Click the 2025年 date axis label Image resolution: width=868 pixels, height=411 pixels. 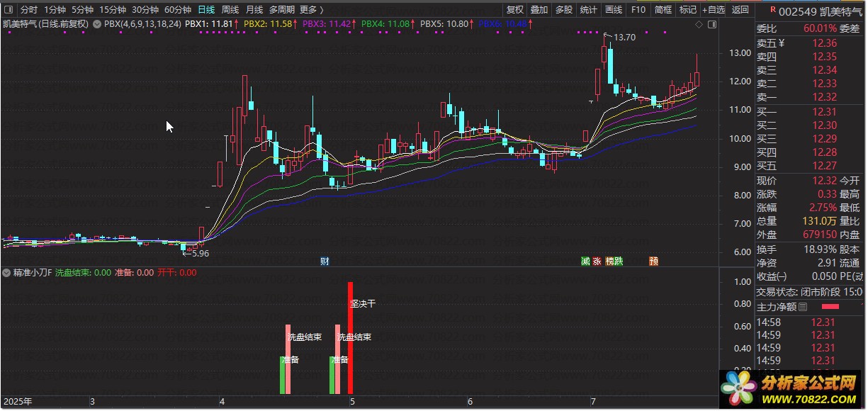pos(18,402)
